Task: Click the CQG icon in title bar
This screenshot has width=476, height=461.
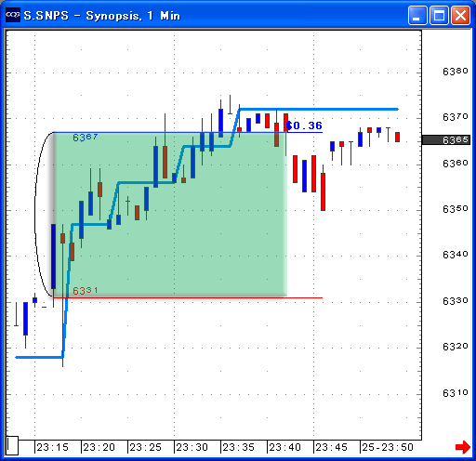Action: click(13, 15)
